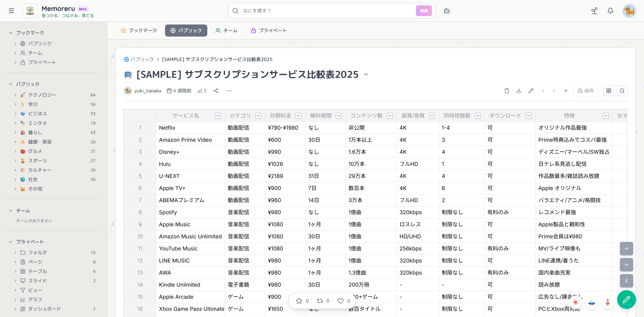The height and width of the screenshot is (317, 644).
Task: Open 無料期間 column dropdown
Action: click(339, 116)
